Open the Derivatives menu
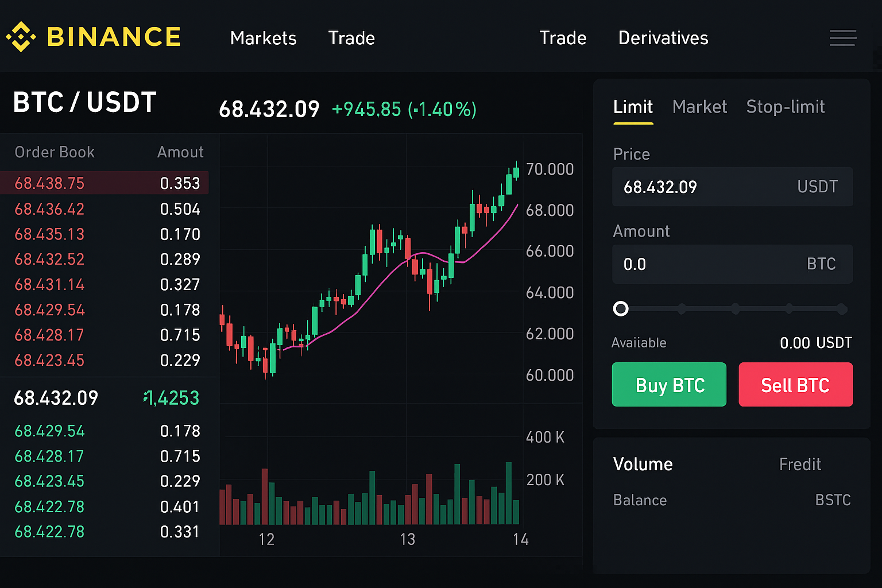Viewport: 882px width, 588px height. point(663,38)
